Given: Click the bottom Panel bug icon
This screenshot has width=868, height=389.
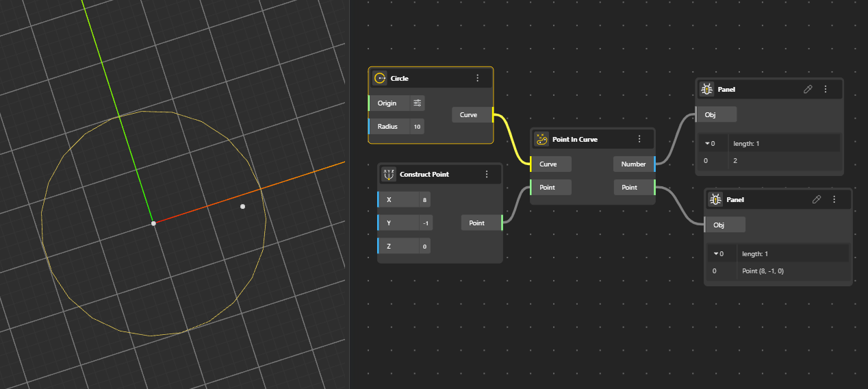Looking at the screenshot, I should click(715, 199).
